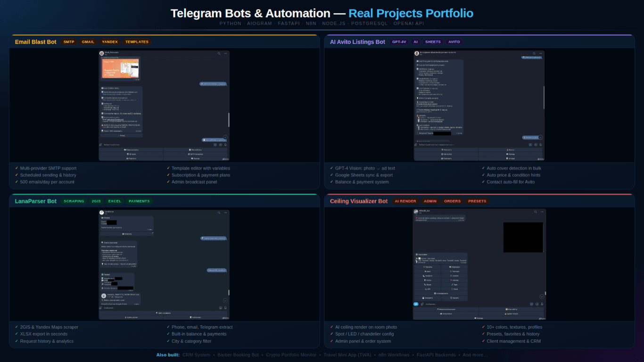644x362 pixels.
Task: Open search in the LanaParser chat header
Action: point(219,213)
